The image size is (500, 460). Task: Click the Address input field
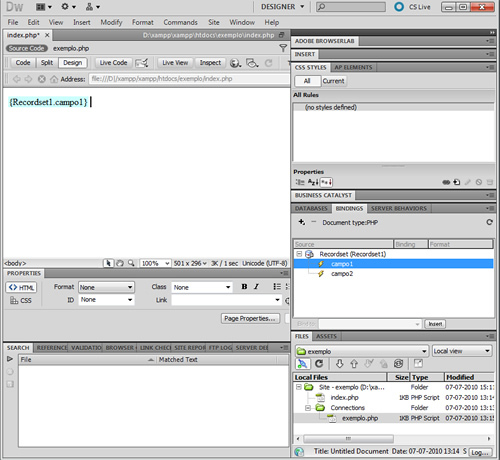(189, 79)
